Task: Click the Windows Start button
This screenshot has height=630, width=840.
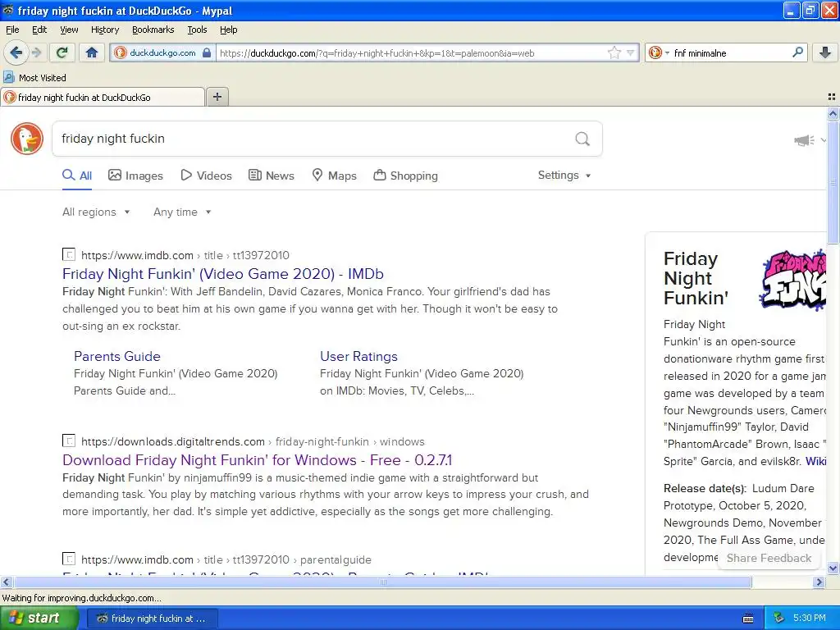Action: click(39, 619)
